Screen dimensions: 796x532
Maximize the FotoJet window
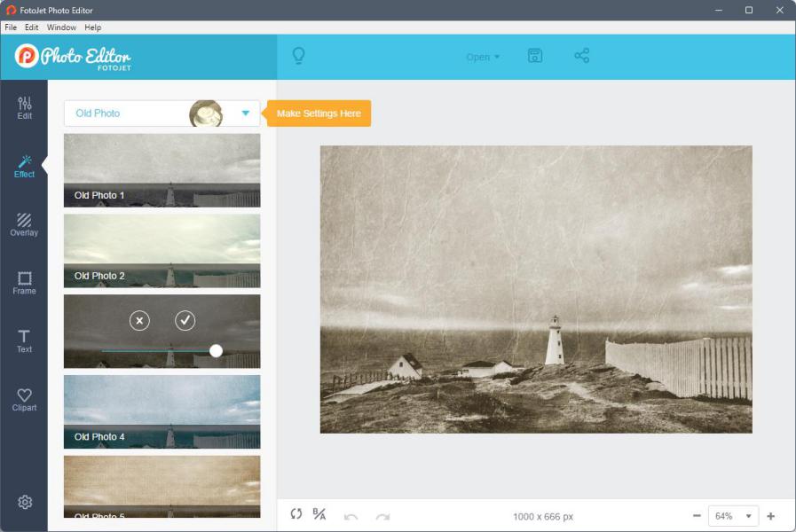[749, 10]
